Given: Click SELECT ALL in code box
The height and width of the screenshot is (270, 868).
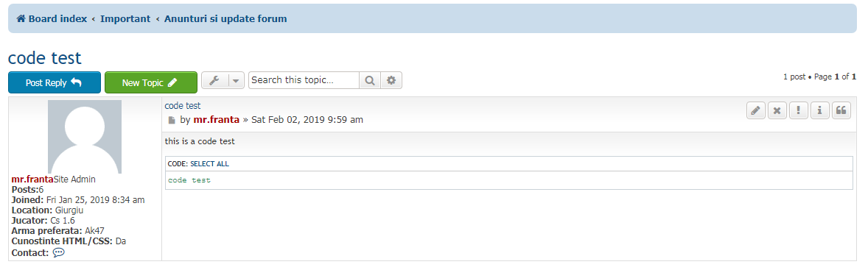Looking at the screenshot, I should click(209, 164).
